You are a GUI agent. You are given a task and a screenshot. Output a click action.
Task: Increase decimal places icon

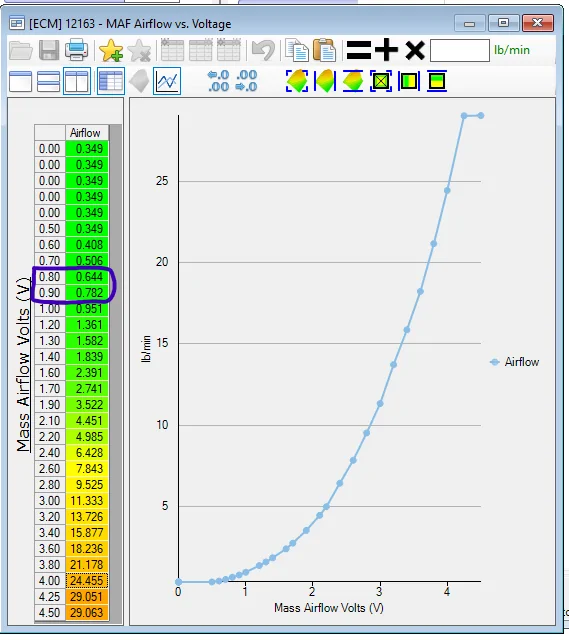pos(218,81)
